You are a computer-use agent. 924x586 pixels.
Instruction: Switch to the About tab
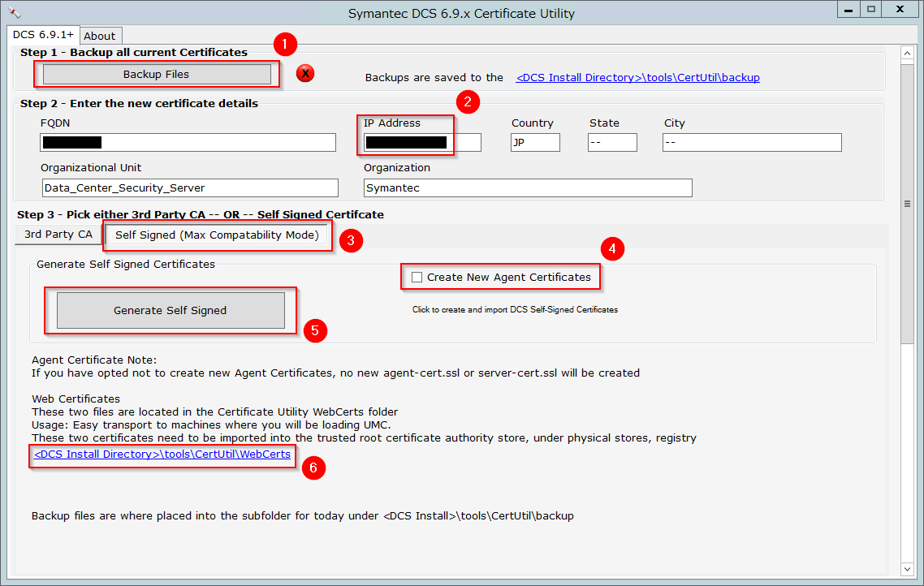point(100,36)
